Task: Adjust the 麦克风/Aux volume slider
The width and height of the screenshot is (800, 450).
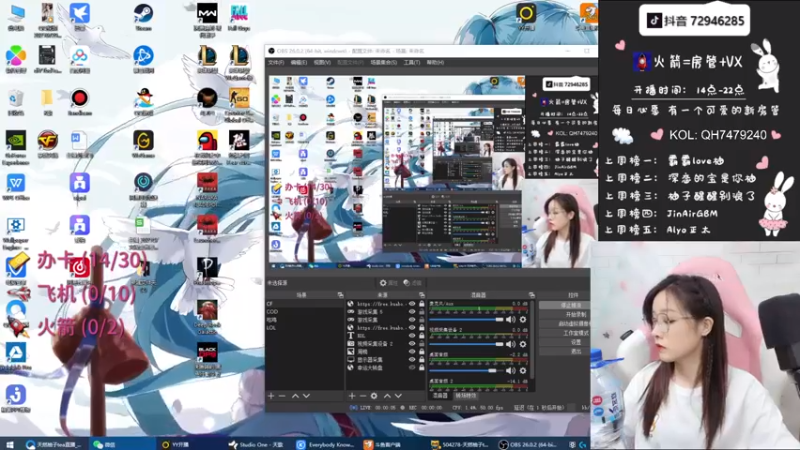Action: [x=467, y=320]
